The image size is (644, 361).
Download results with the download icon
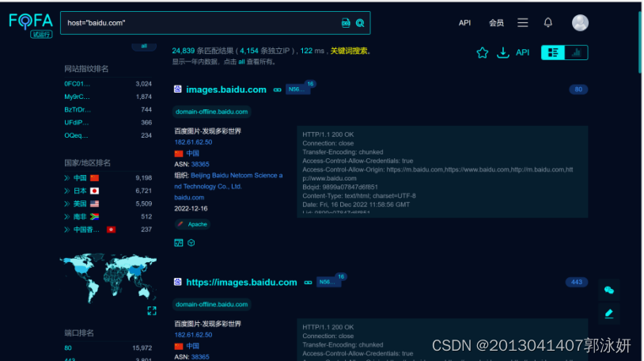[502, 52]
